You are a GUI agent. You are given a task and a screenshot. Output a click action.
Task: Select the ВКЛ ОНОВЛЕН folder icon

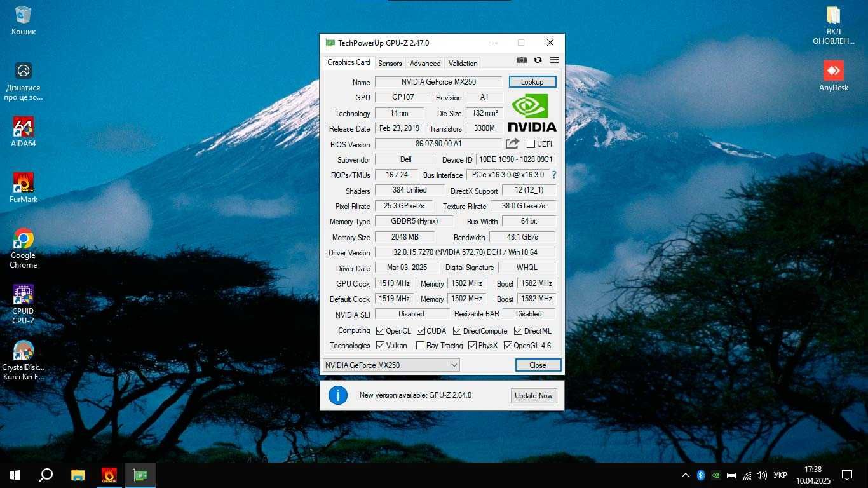click(x=834, y=25)
